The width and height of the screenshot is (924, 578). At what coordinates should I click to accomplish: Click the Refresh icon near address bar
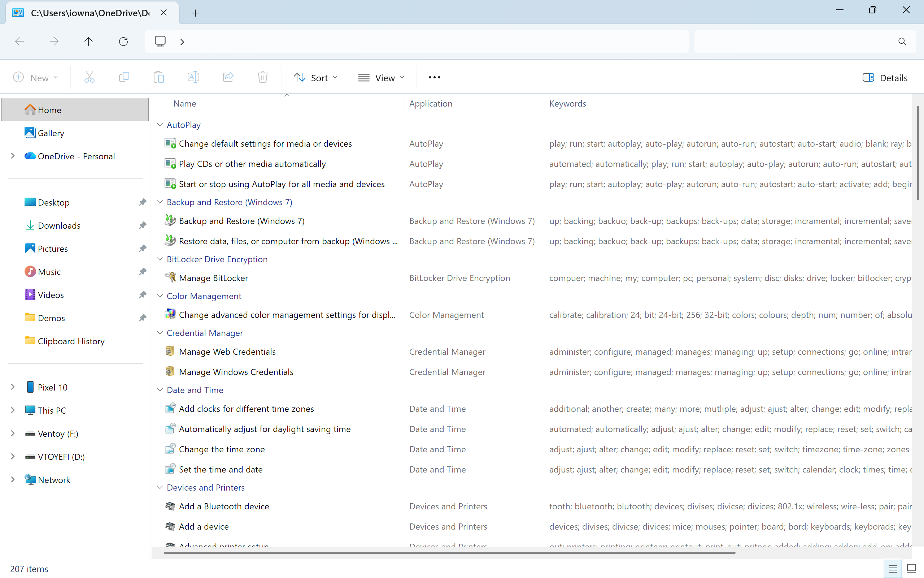[x=123, y=41]
